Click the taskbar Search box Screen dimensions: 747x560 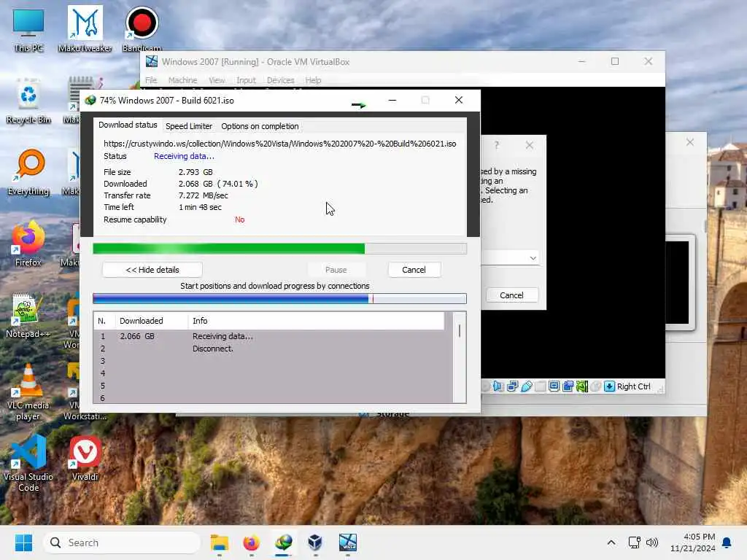(x=122, y=542)
